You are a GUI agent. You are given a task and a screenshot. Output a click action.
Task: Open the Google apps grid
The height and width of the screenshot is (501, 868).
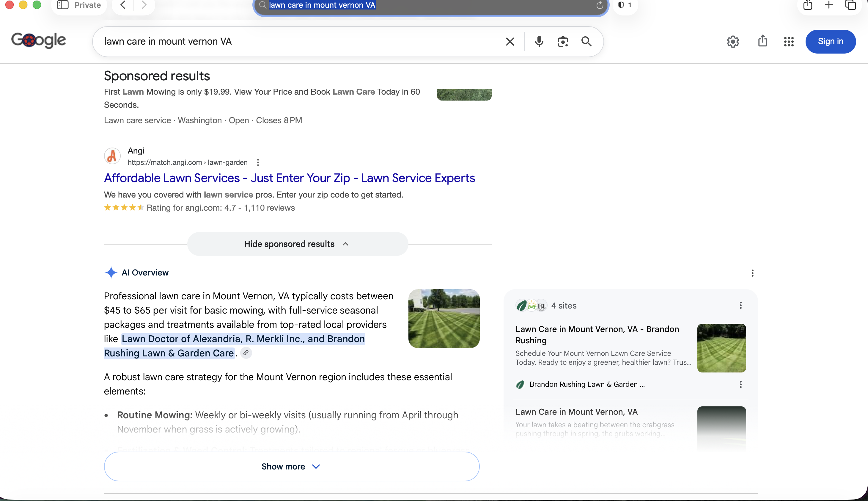[x=789, y=42]
